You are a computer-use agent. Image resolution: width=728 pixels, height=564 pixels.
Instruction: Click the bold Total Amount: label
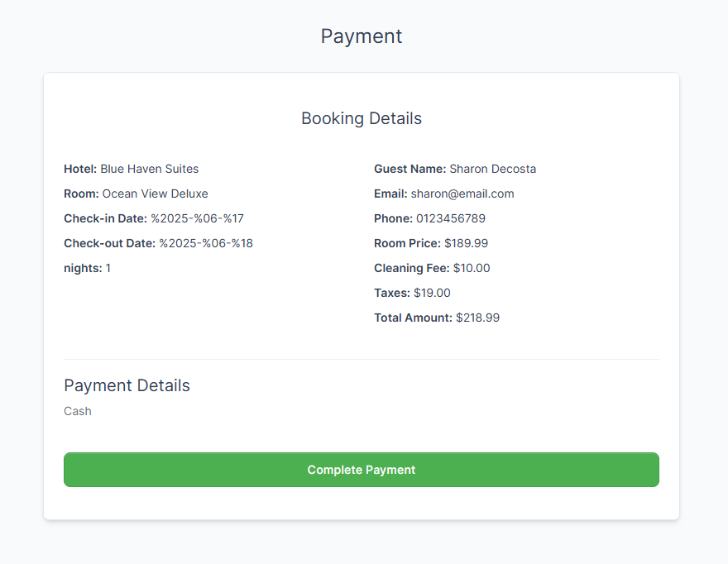[413, 318]
